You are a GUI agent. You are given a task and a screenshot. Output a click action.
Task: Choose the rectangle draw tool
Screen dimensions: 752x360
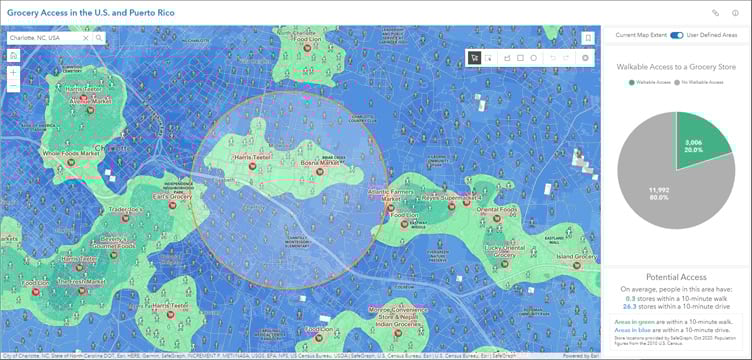pyautogui.click(x=520, y=58)
